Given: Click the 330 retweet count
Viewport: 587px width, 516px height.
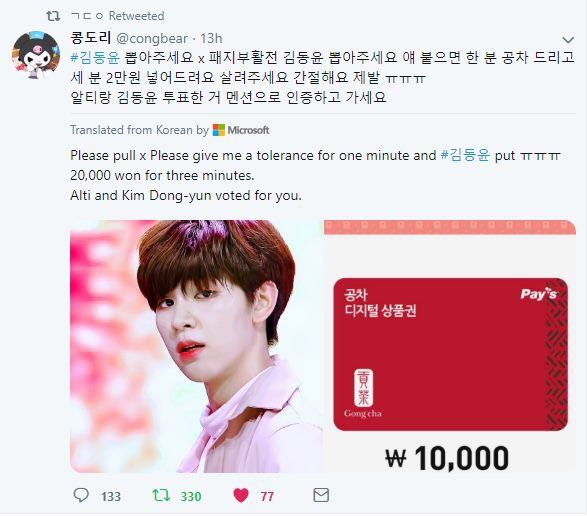Looking at the screenshot, I should tap(191, 497).
